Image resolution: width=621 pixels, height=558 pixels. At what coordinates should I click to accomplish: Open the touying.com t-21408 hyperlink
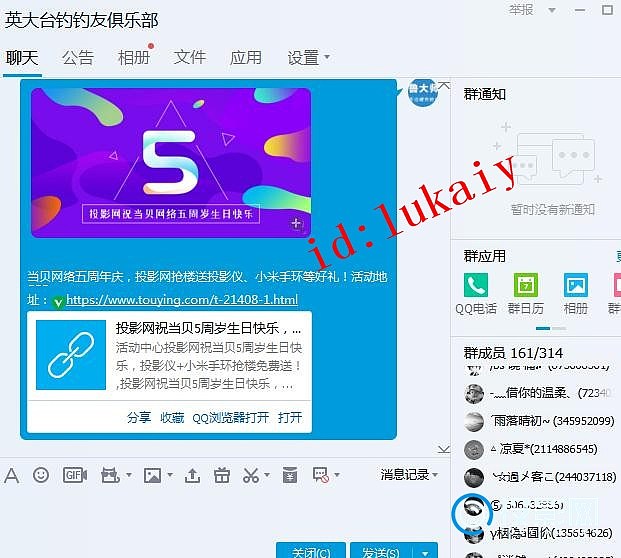coord(182,300)
